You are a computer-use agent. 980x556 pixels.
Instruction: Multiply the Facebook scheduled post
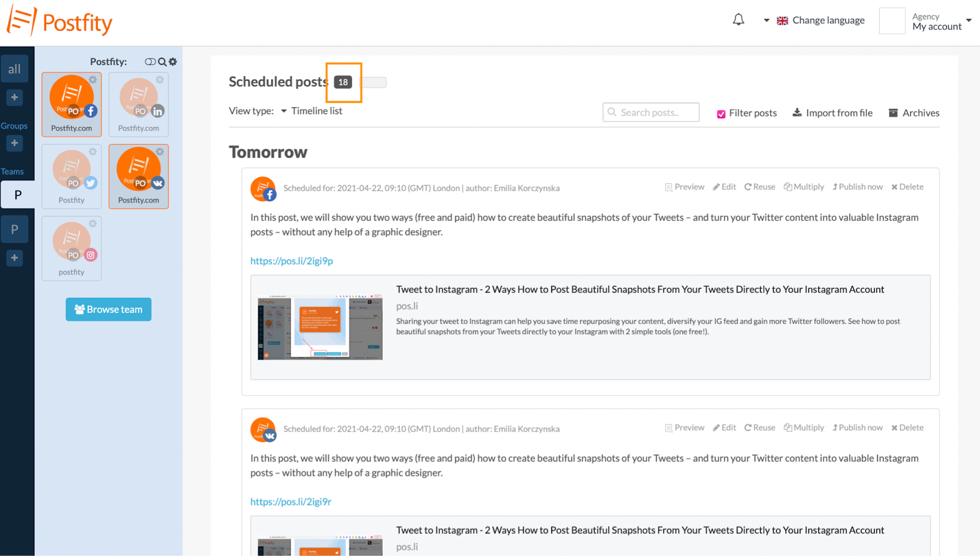(804, 187)
